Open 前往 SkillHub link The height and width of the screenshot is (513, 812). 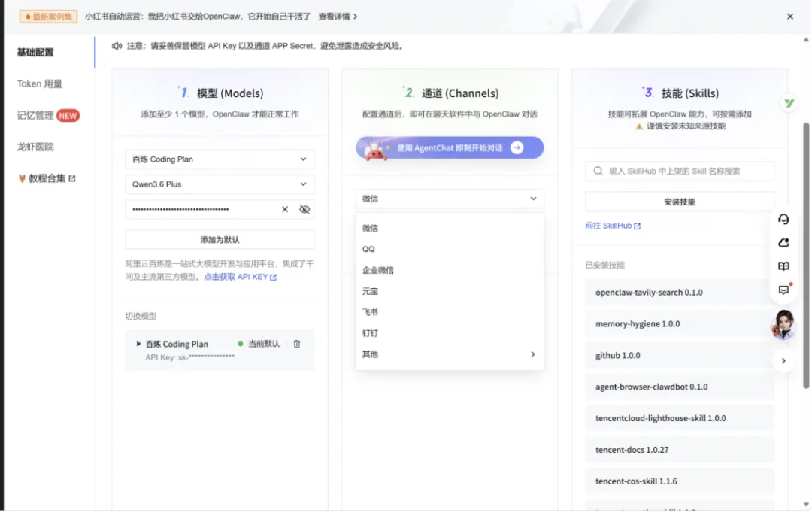pyautogui.click(x=613, y=226)
